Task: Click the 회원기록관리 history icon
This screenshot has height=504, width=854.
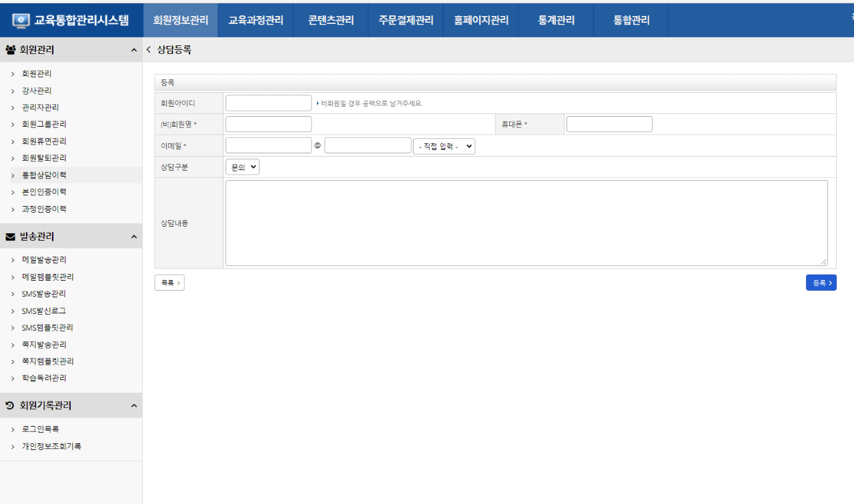Action: tap(11, 405)
